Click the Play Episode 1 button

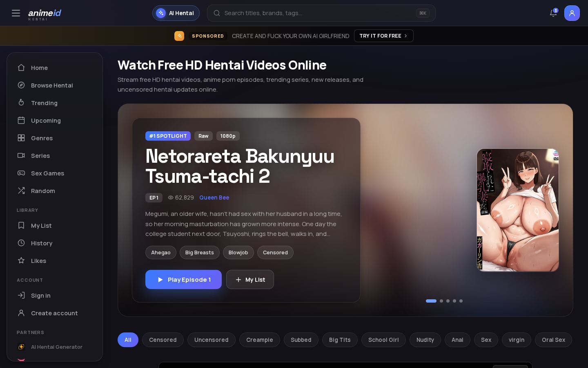click(183, 280)
